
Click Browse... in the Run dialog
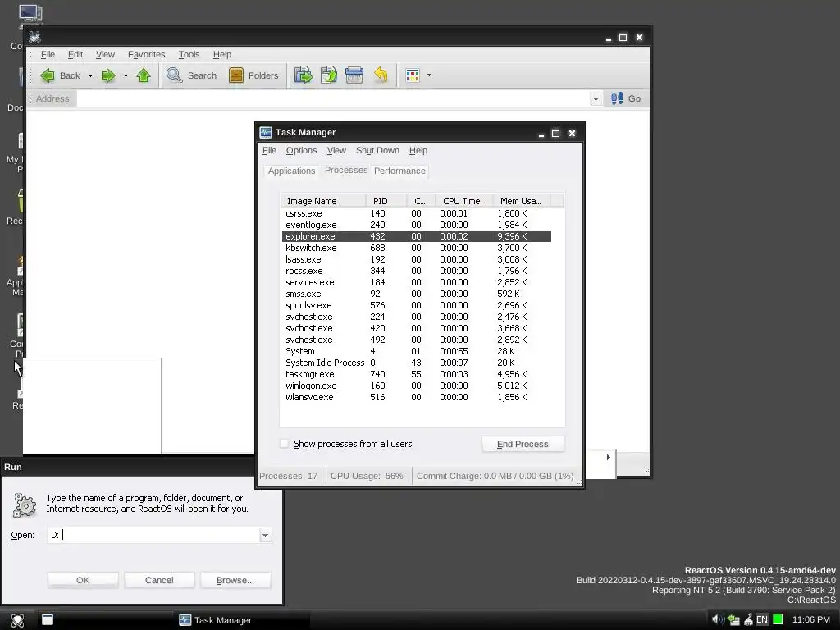pos(235,580)
